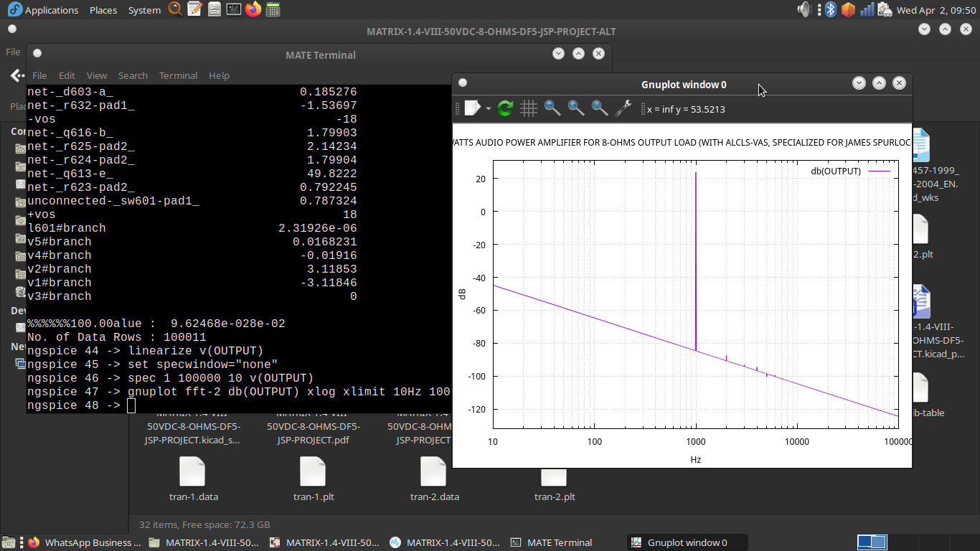
Task: Click the orange shield icon in system tray
Action: pyautogui.click(x=849, y=9)
